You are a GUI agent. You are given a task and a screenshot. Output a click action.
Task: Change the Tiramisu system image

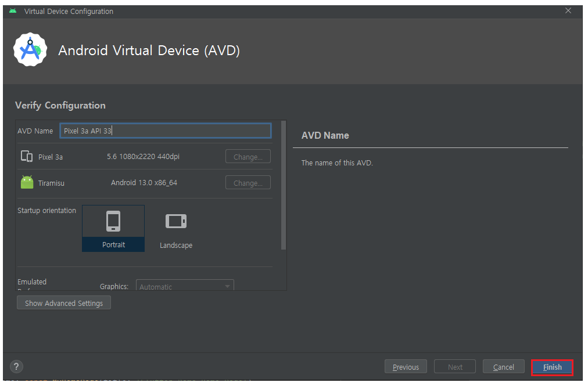(x=248, y=183)
